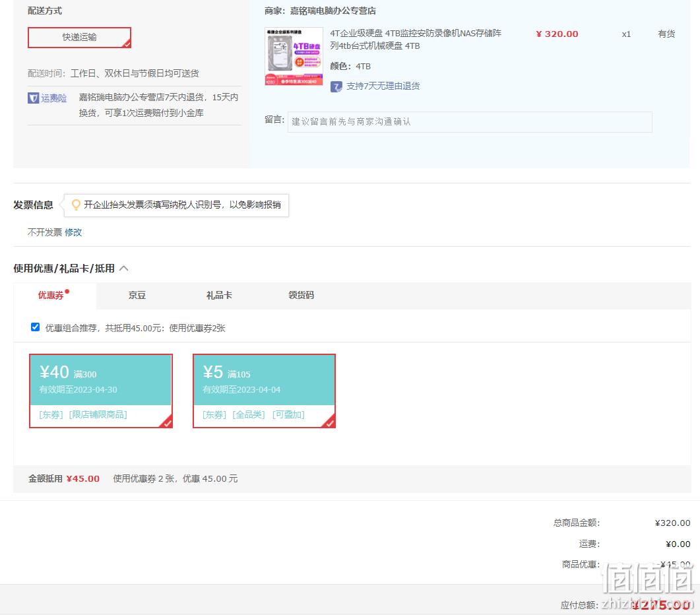
Task: Click the 配送时间 delivery time text
Action: [113, 73]
